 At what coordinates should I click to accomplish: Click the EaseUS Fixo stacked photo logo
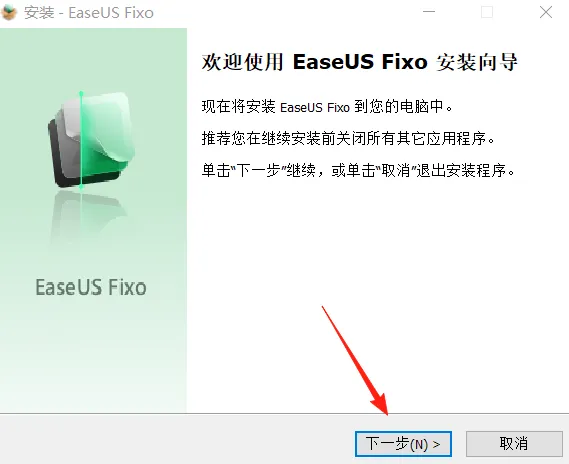(91, 140)
